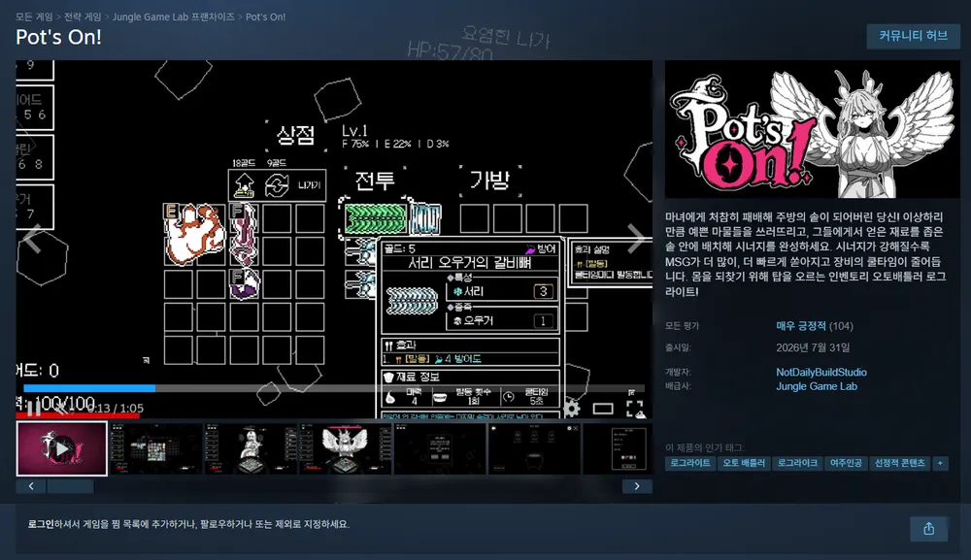The image size is (971, 560).
Task: Open the thumbnail showing the cauldron screen
Action: point(534,448)
